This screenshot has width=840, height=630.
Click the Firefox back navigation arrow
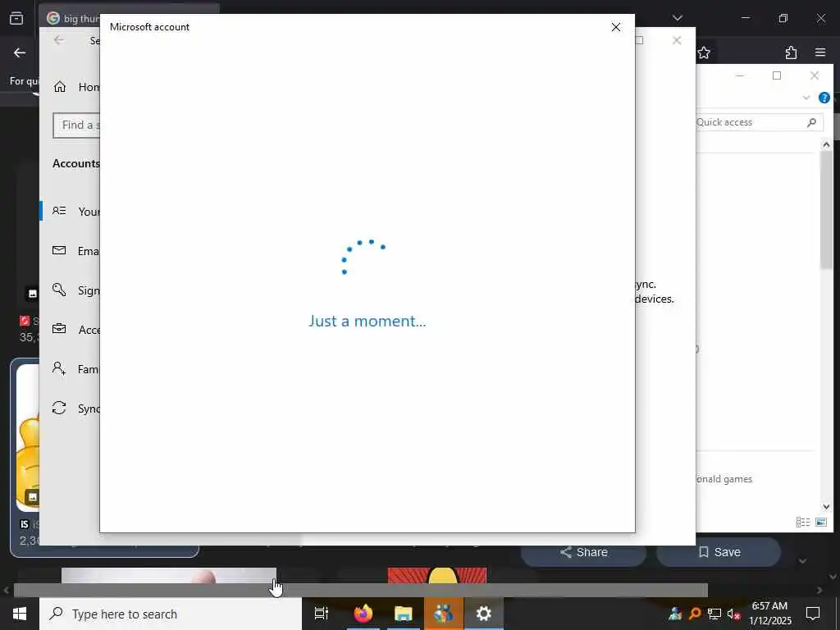[x=20, y=52]
